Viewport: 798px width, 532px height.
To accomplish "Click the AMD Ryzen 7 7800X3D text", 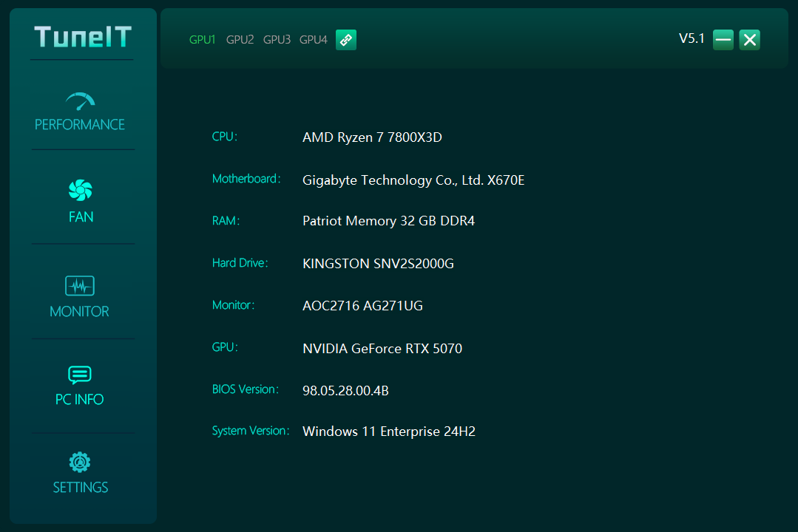I will click(x=372, y=137).
